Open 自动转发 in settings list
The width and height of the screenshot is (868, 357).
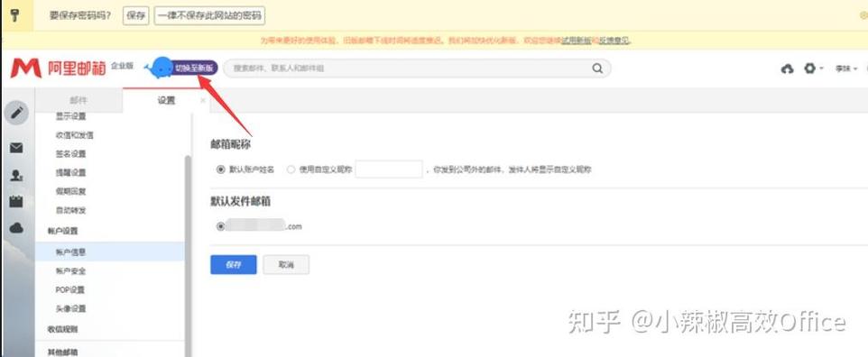71,210
